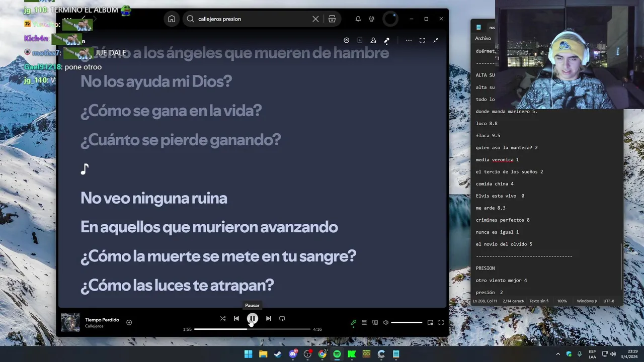This screenshot has height=362, width=644.
Task: Click "PRESION" heading in Notepad
Action: click(x=486, y=268)
